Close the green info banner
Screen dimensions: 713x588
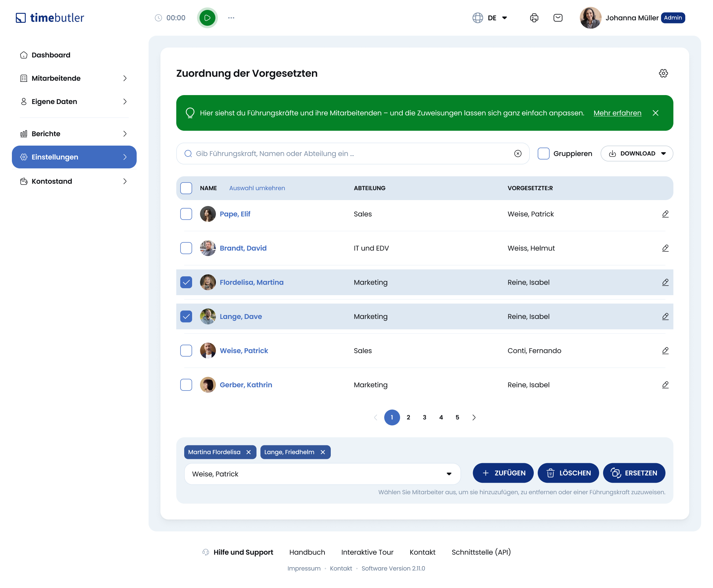[655, 113]
